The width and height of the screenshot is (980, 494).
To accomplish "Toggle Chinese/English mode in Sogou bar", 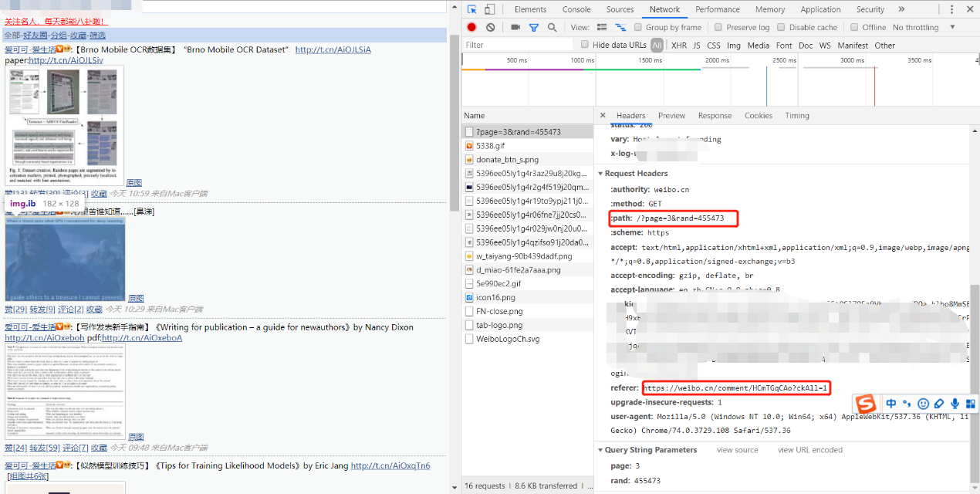I will (891, 404).
